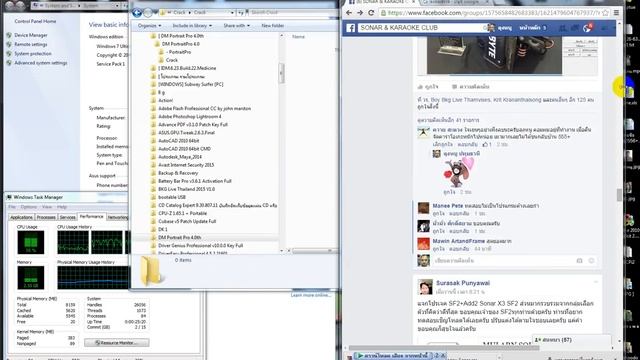Image resolution: width=640 pixels, height=360 pixels.
Task: Open Task Manager File menu
Action: (12, 207)
